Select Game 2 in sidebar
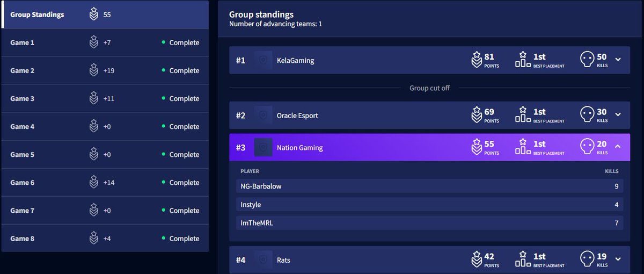644x274 pixels. pos(105,70)
